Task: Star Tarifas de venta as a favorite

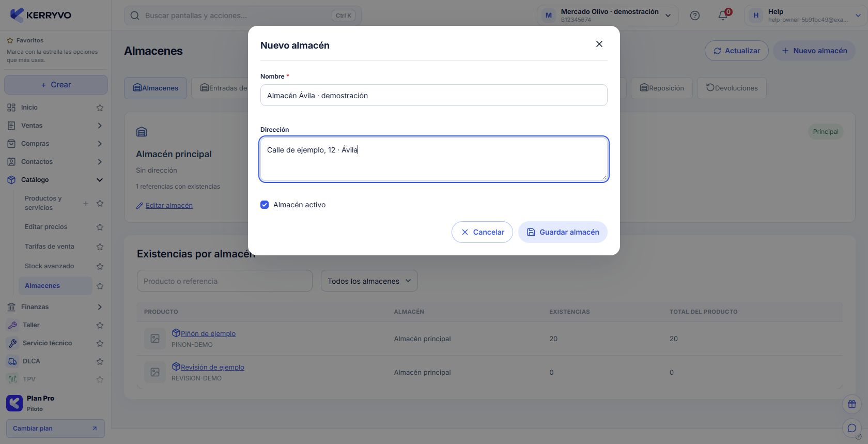Action: coord(100,247)
